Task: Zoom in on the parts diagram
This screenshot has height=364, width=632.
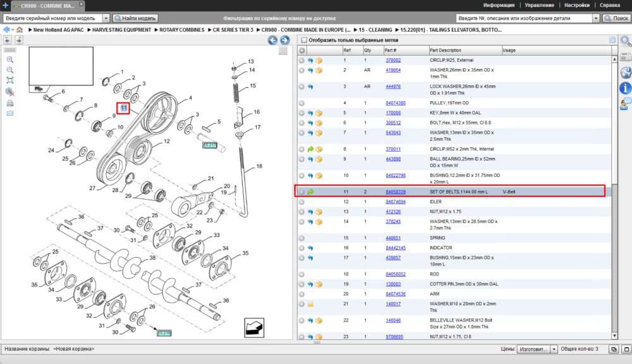Action: 10,59
